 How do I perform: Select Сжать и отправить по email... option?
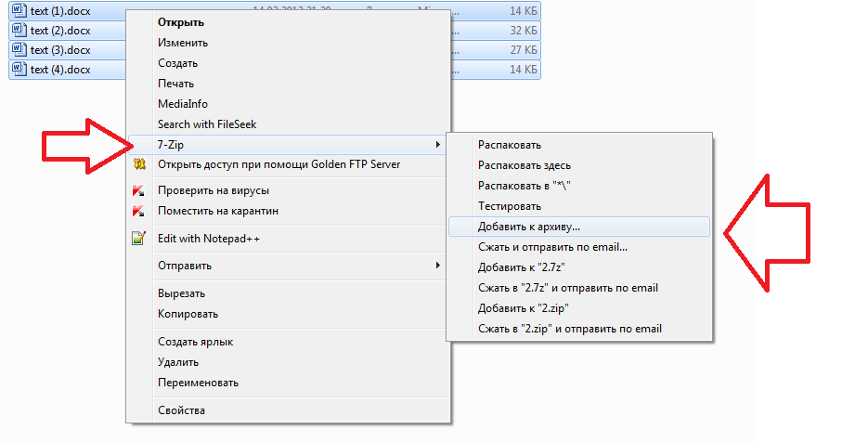coord(552,247)
